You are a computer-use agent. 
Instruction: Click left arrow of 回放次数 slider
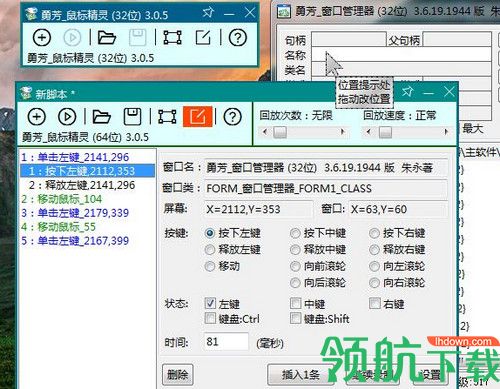point(265,132)
